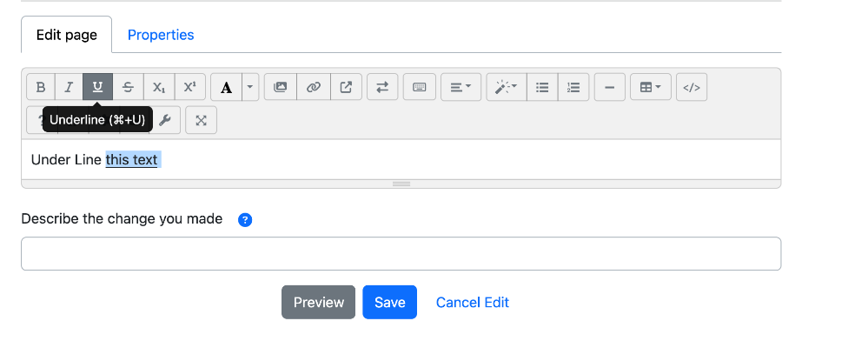Switch to code view with </> icon

click(692, 87)
